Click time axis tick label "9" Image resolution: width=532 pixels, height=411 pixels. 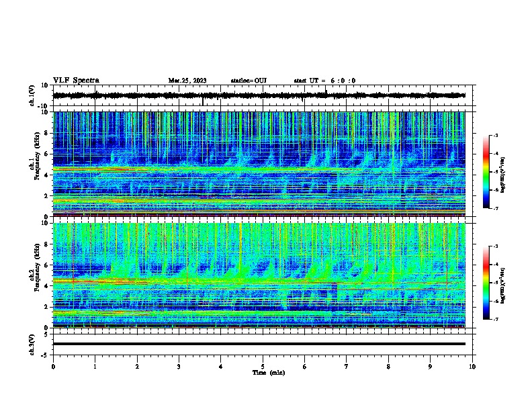click(x=430, y=367)
